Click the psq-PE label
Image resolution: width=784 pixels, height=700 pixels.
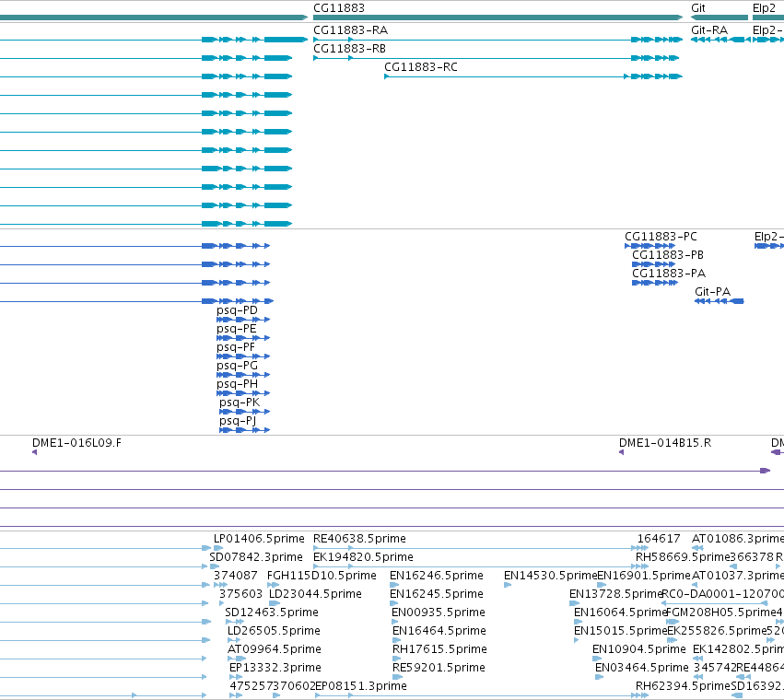pos(237,329)
